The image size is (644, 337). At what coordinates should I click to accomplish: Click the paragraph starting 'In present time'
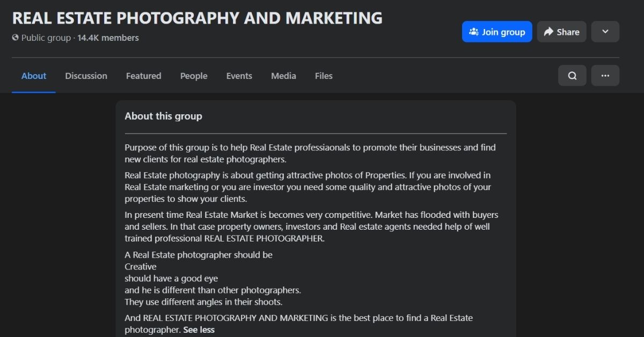click(x=311, y=226)
